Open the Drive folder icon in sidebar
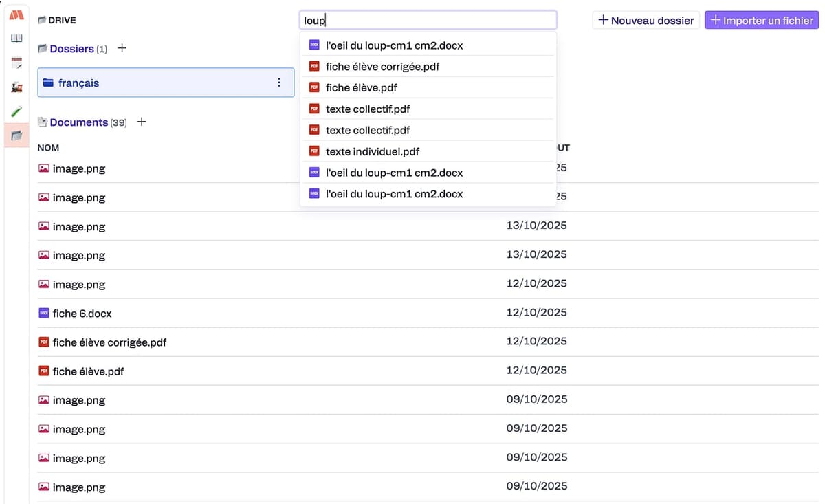This screenshot has height=504, width=825. [16, 135]
